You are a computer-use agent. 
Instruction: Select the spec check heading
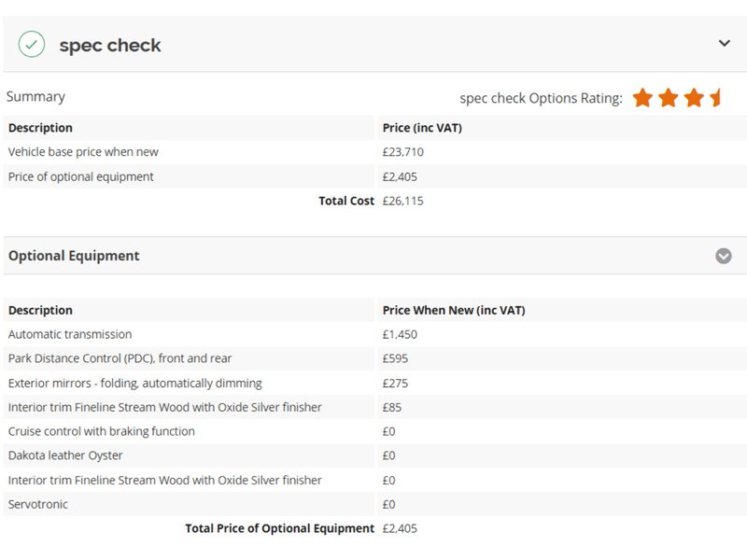(x=110, y=45)
